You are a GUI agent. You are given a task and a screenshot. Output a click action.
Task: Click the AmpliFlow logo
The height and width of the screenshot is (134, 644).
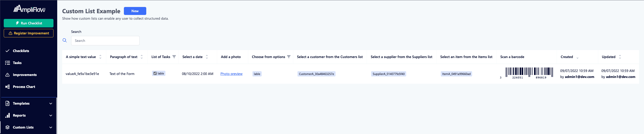(x=29, y=9)
